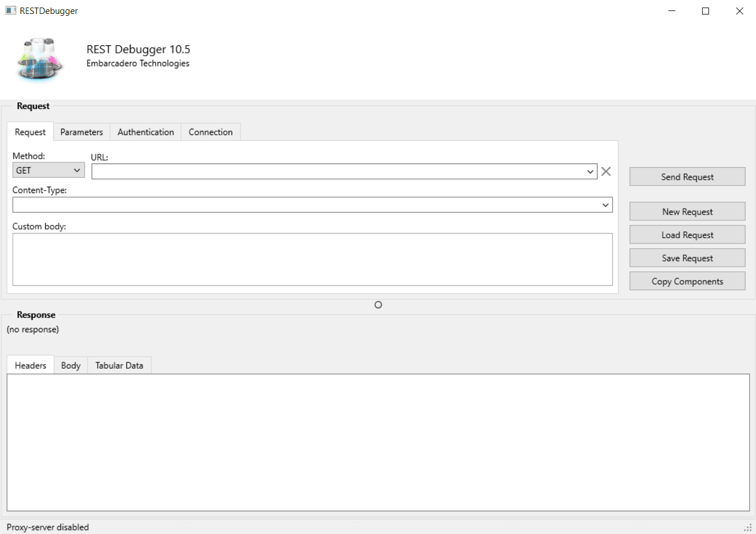Click the "Custom body:" label
This screenshot has width=756, height=534.
[39, 226]
